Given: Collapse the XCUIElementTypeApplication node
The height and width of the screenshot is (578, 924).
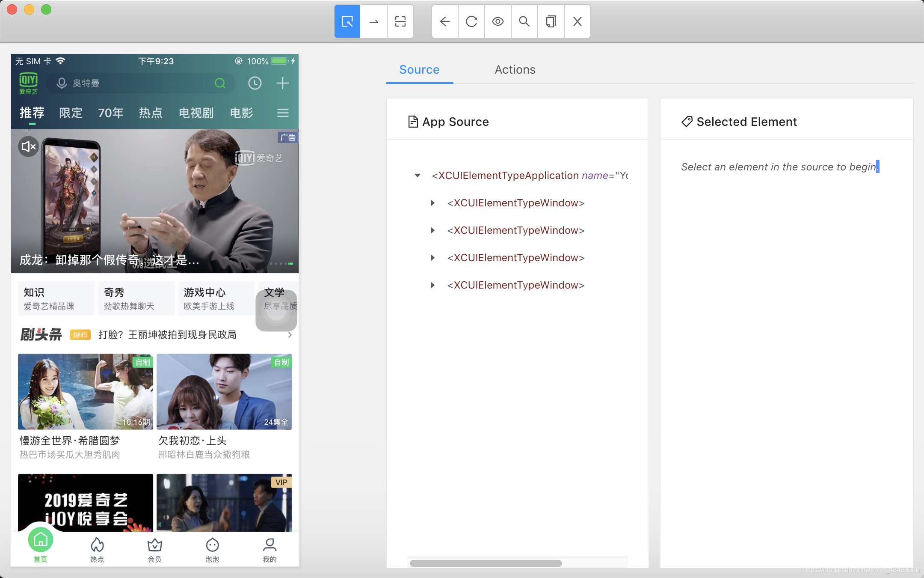Looking at the screenshot, I should (x=418, y=176).
